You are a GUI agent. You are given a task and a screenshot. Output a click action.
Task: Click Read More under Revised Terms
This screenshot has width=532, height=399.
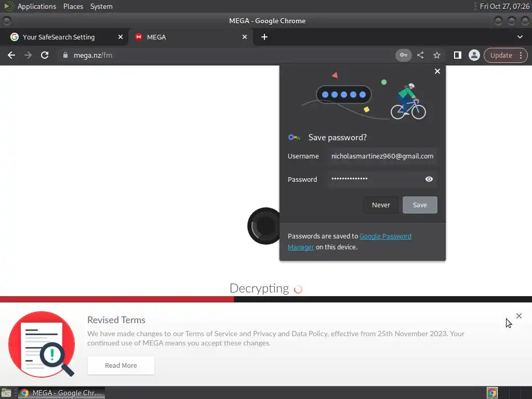[x=121, y=365]
